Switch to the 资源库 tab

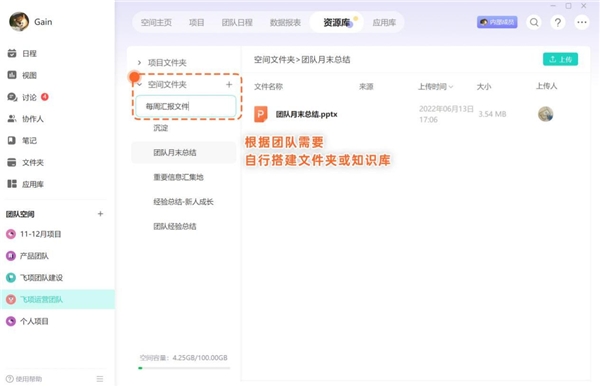click(x=337, y=23)
